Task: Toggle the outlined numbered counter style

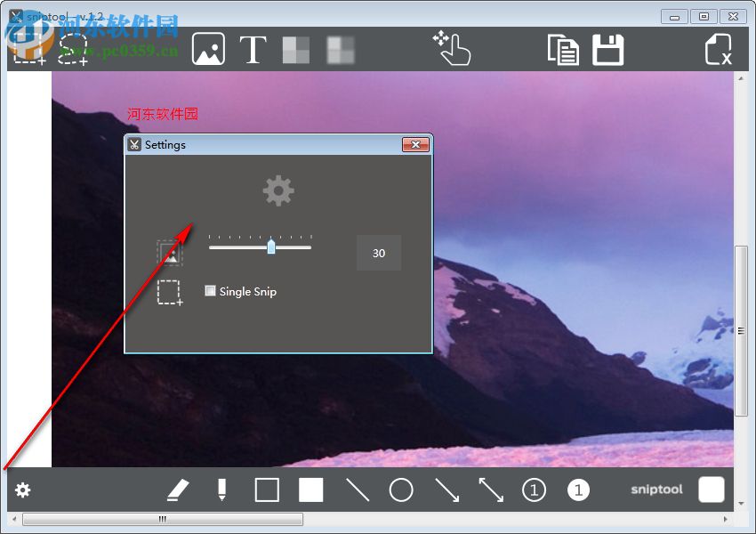Action: click(x=534, y=489)
